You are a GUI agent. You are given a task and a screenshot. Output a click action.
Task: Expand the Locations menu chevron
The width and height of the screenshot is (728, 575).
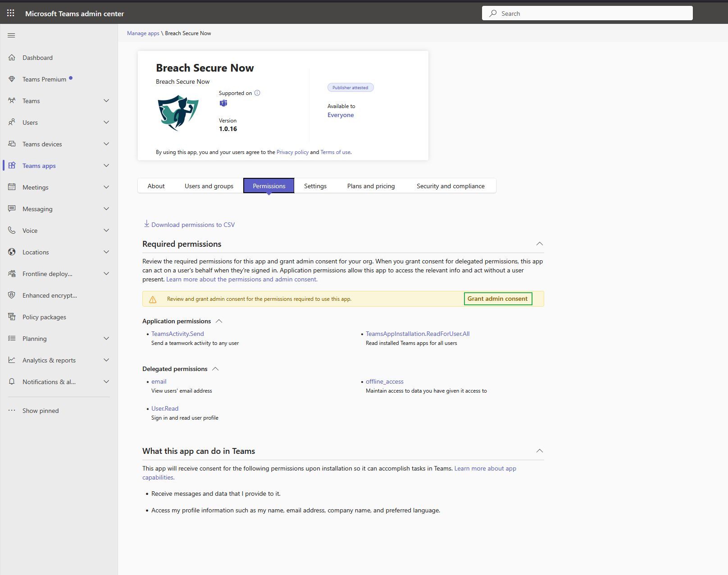pyautogui.click(x=106, y=252)
